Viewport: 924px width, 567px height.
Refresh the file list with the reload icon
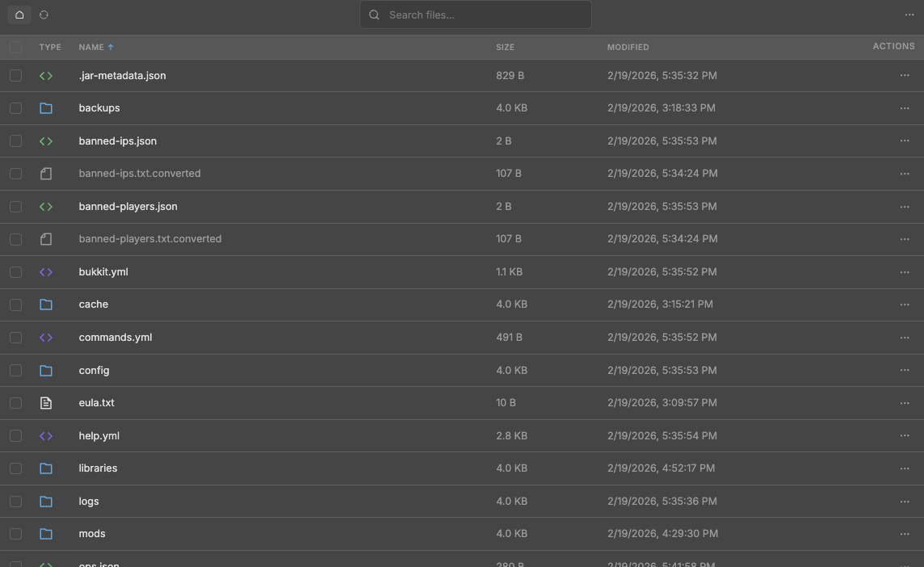pyautogui.click(x=44, y=15)
